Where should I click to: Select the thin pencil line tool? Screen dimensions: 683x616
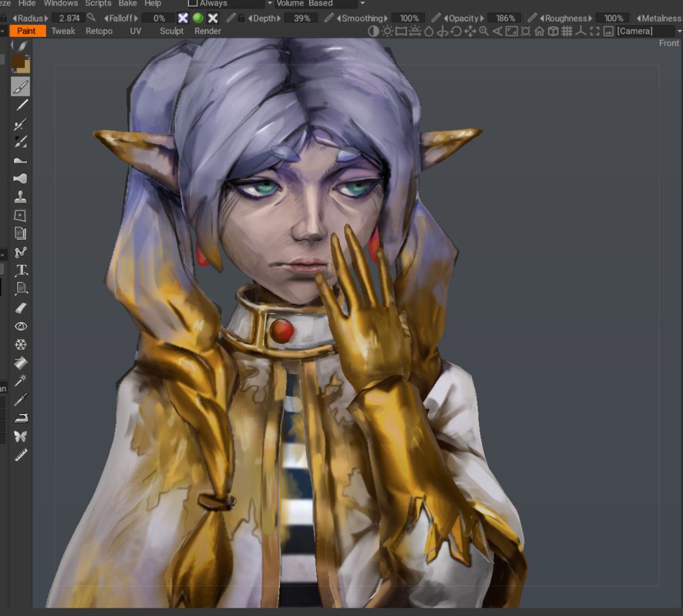click(x=21, y=105)
